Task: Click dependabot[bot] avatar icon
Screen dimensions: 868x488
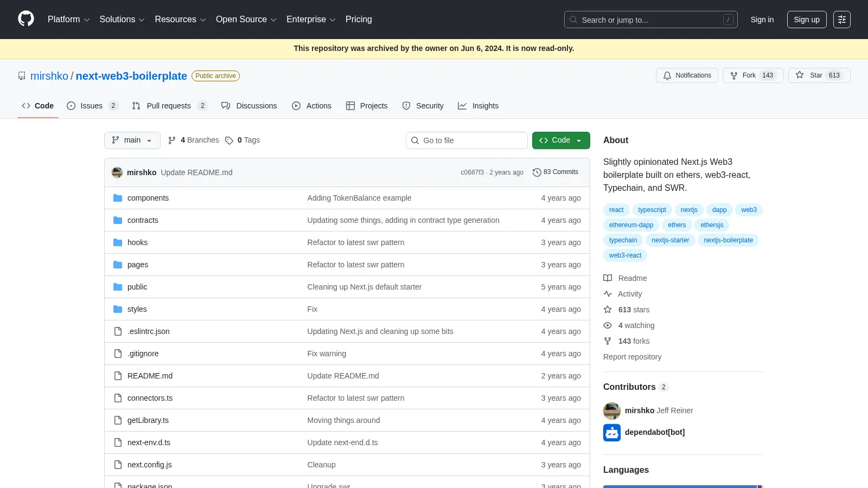Action: (x=612, y=432)
